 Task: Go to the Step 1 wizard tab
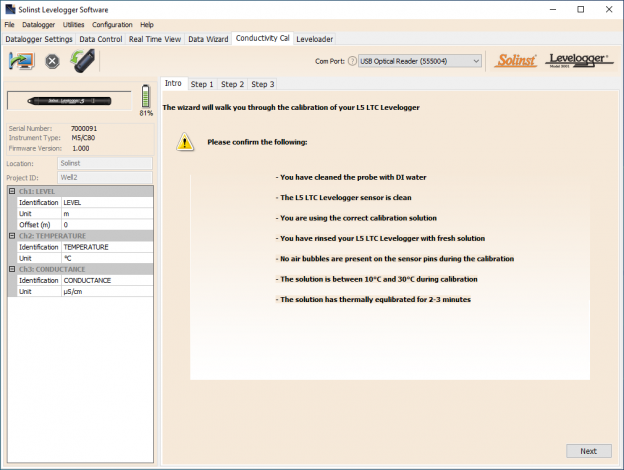coord(203,84)
